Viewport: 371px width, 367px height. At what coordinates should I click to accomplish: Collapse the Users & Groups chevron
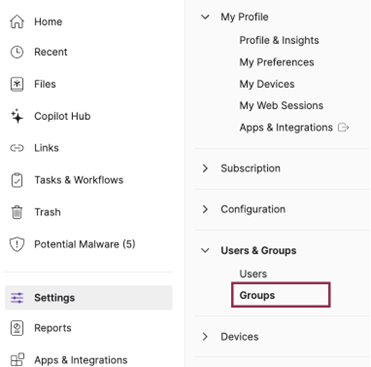[x=205, y=250]
